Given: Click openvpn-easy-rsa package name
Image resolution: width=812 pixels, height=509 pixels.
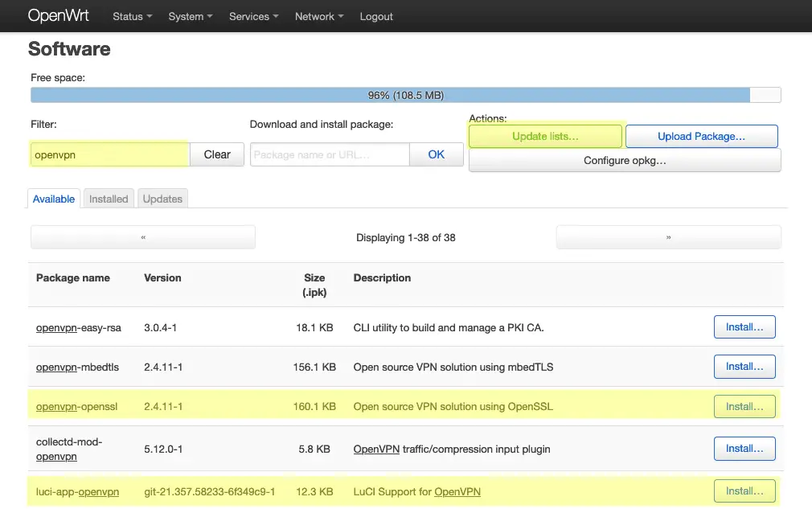Looking at the screenshot, I should pos(78,328).
